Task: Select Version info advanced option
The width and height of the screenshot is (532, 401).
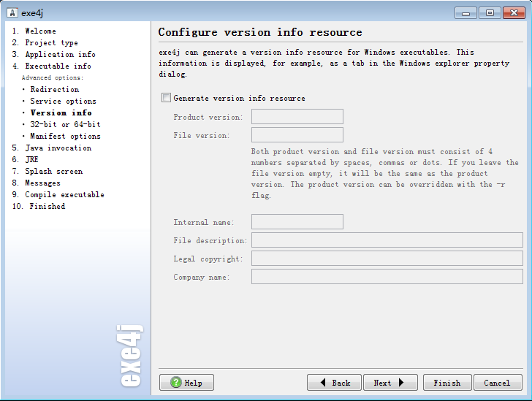Action: 61,112
